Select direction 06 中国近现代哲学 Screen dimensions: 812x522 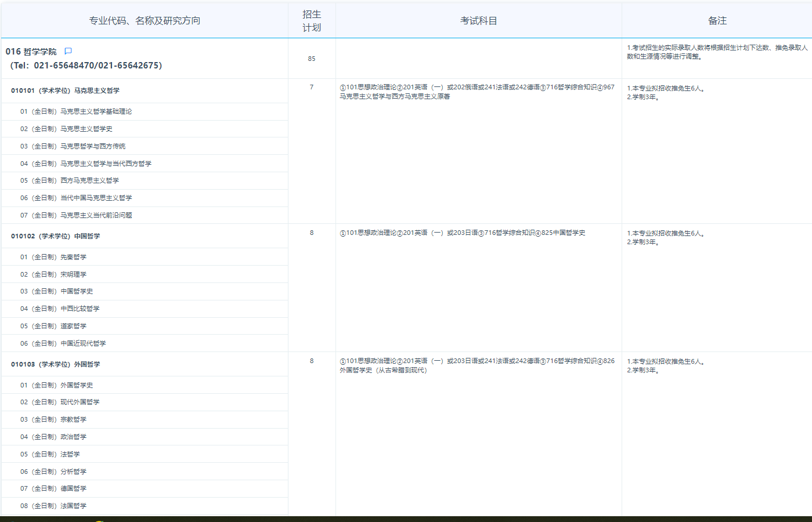tap(63, 343)
